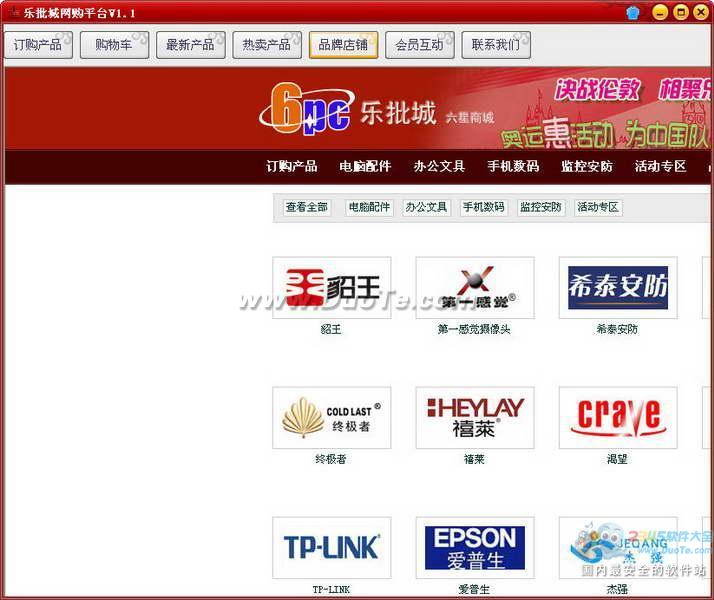The image size is (714, 600).
Task: Show 热卖产品 hot-selling products
Action: pyautogui.click(x=267, y=45)
